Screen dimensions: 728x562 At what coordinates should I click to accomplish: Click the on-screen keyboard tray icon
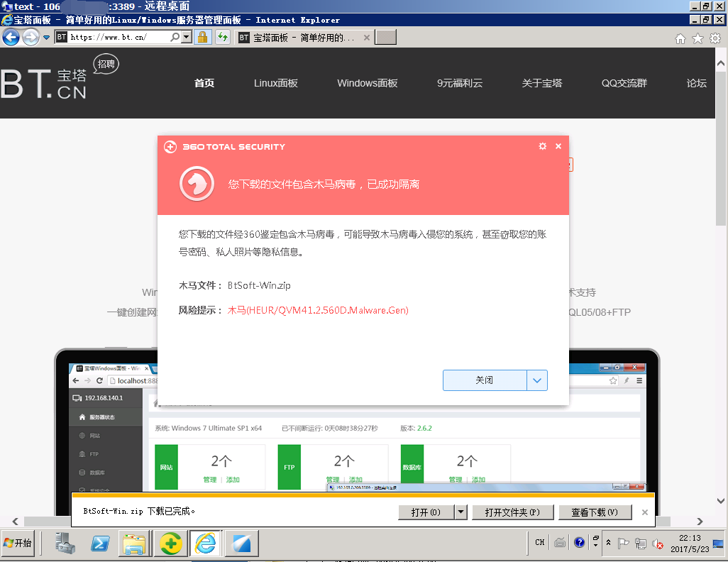tap(560, 543)
